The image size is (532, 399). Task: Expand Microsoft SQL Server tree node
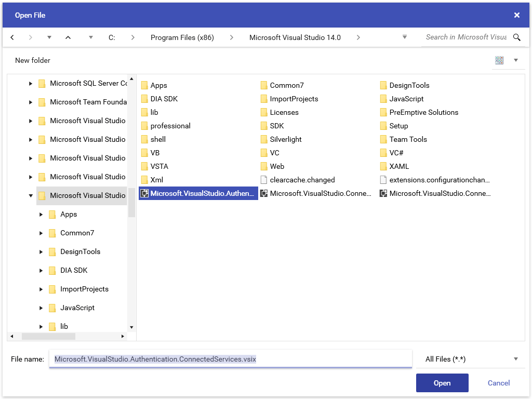[31, 84]
